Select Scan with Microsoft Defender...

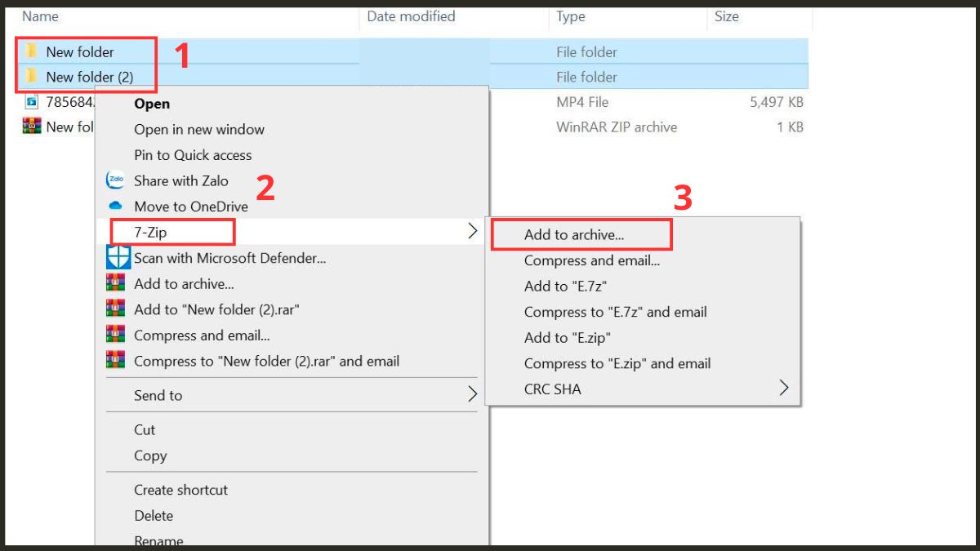pos(230,258)
